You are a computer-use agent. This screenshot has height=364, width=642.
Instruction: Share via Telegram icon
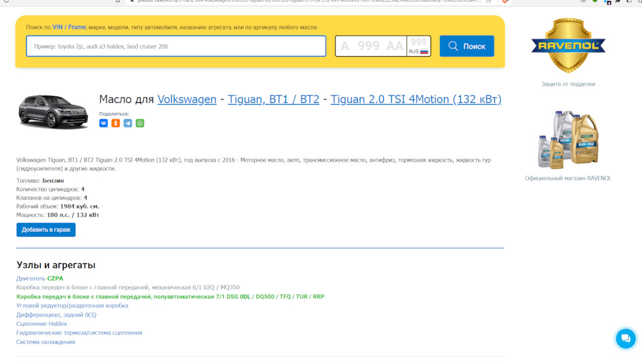coord(128,123)
